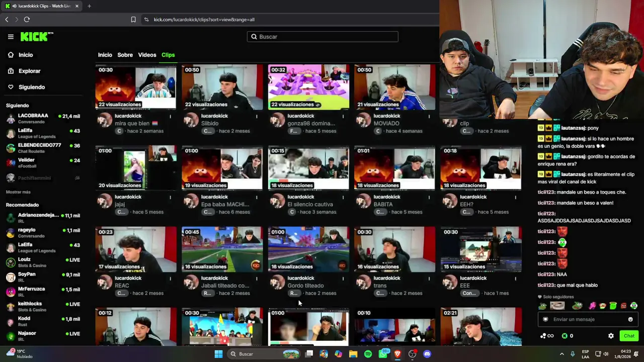This screenshot has width=644, height=362.
Task: Open Veiider channel in followed list
Action: (43, 163)
